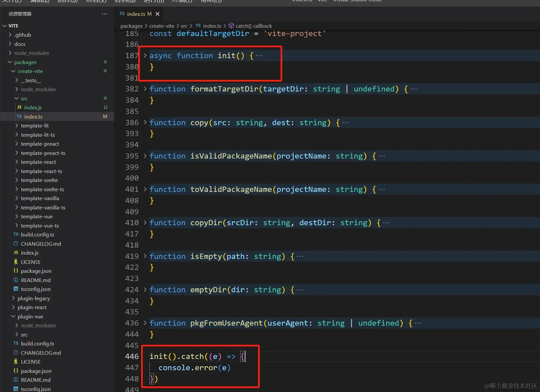This screenshot has height=392, width=540.
Task: Close the index.ts editor tab
Action: pos(158,14)
